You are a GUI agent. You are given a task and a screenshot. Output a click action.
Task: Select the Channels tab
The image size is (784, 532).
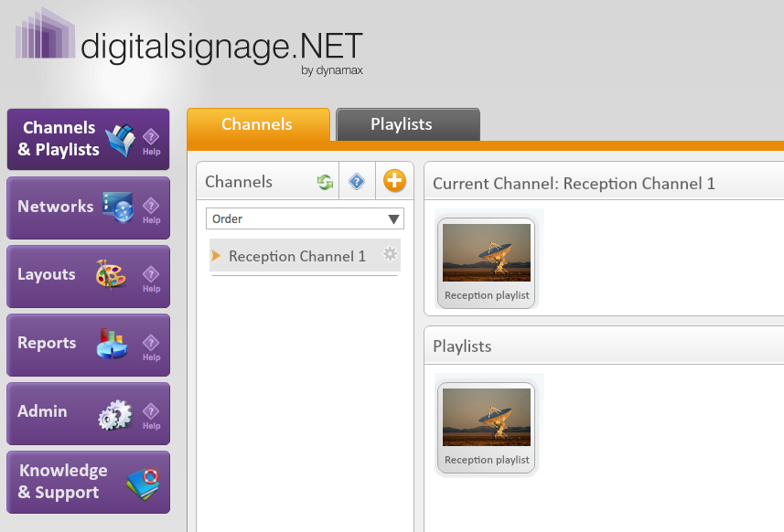(x=259, y=124)
